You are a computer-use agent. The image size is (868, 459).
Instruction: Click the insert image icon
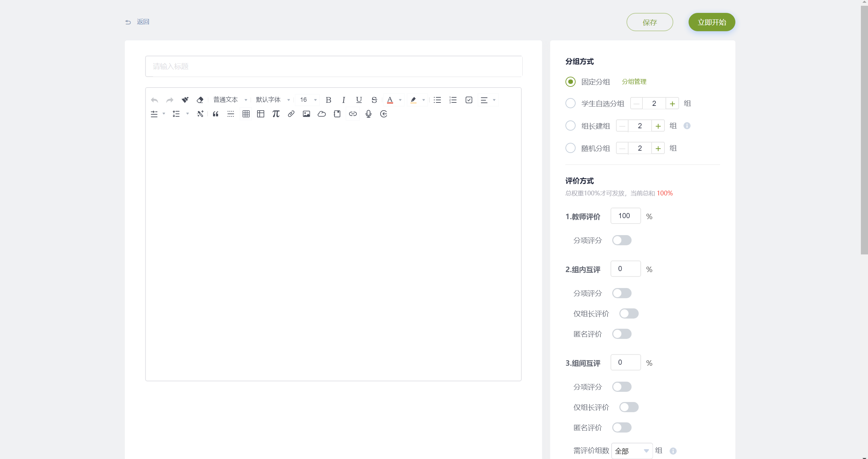click(306, 114)
